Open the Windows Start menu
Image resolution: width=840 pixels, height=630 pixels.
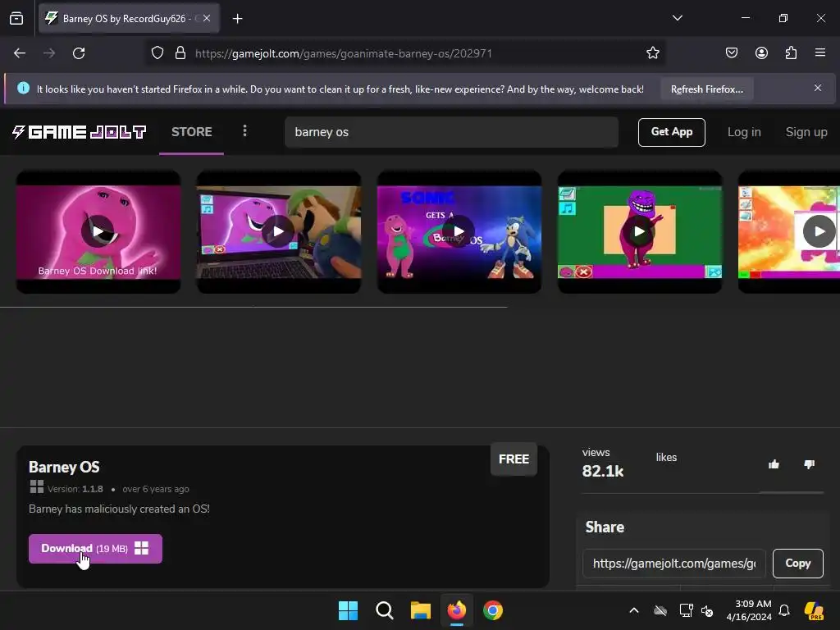click(x=348, y=610)
